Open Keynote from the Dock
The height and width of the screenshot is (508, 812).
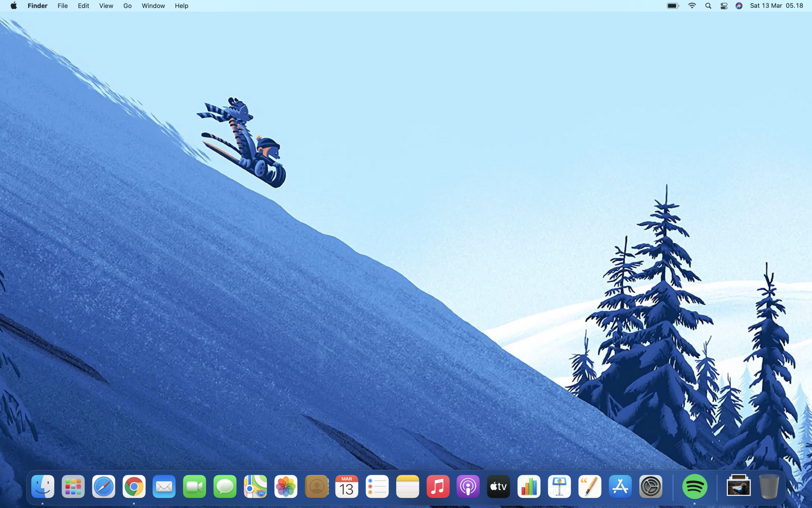pos(559,486)
